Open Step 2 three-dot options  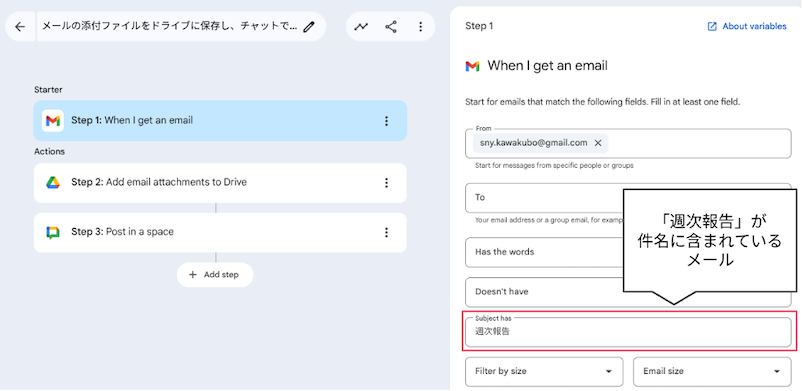tap(387, 182)
